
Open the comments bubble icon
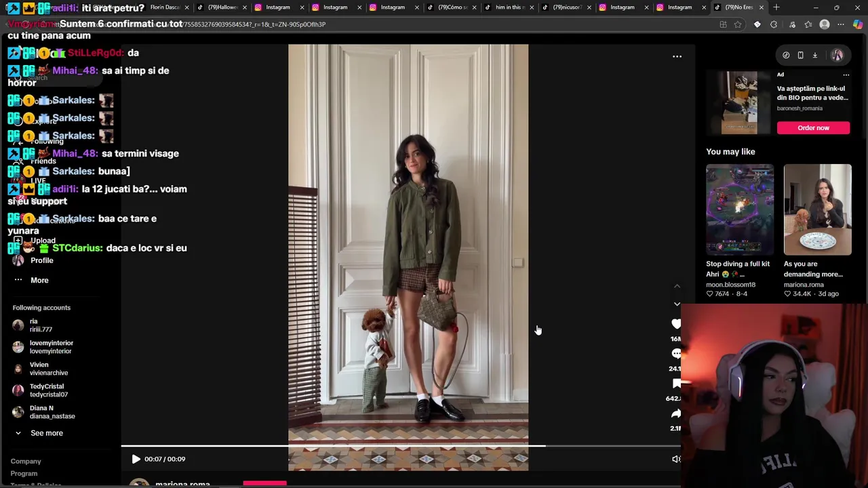pos(676,354)
